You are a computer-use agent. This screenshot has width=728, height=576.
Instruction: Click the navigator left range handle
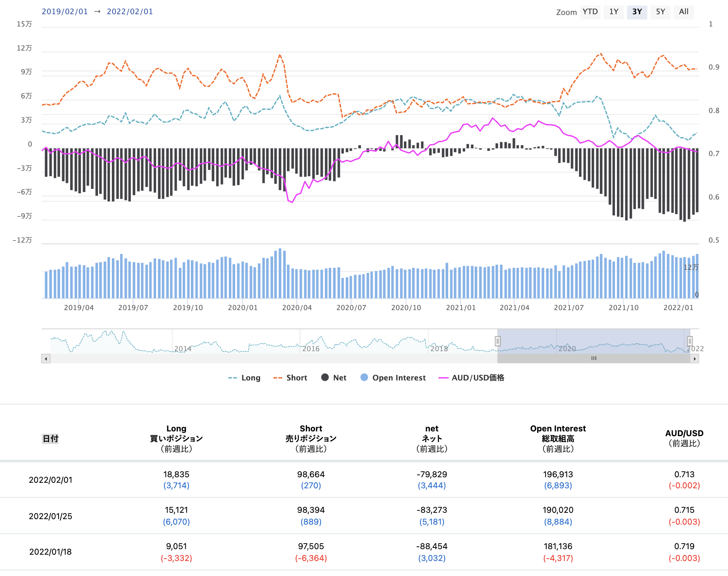(498, 341)
